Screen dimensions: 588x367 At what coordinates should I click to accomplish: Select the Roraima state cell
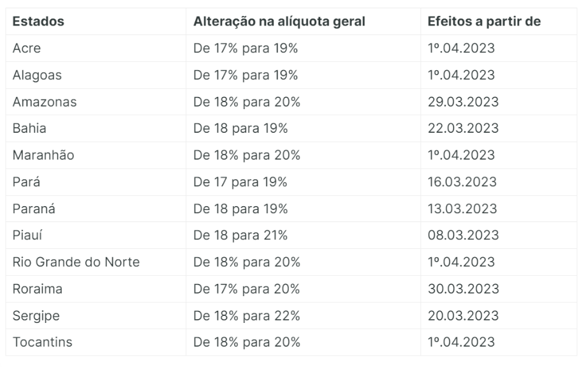37,289
